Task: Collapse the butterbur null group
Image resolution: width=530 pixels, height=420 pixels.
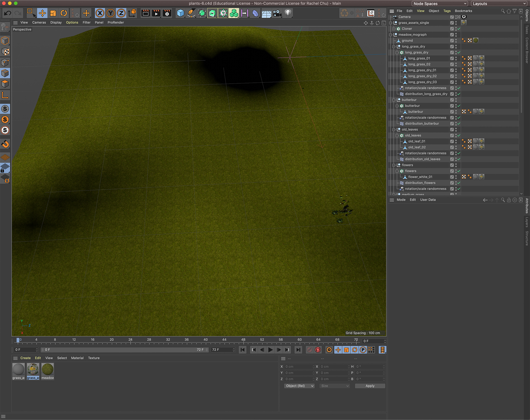Action: point(394,100)
